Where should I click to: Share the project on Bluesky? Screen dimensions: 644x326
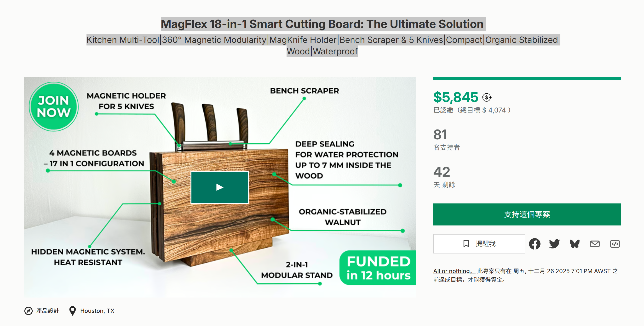575,244
